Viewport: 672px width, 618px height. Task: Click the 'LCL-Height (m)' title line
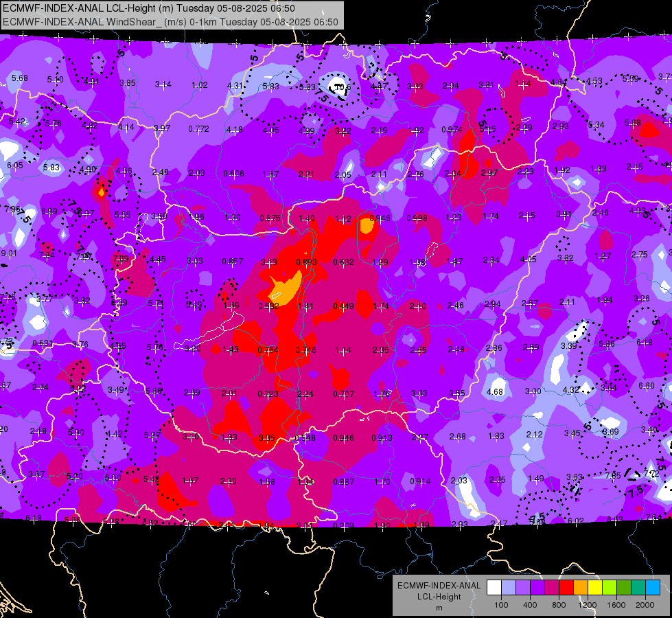[x=148, y=8]
